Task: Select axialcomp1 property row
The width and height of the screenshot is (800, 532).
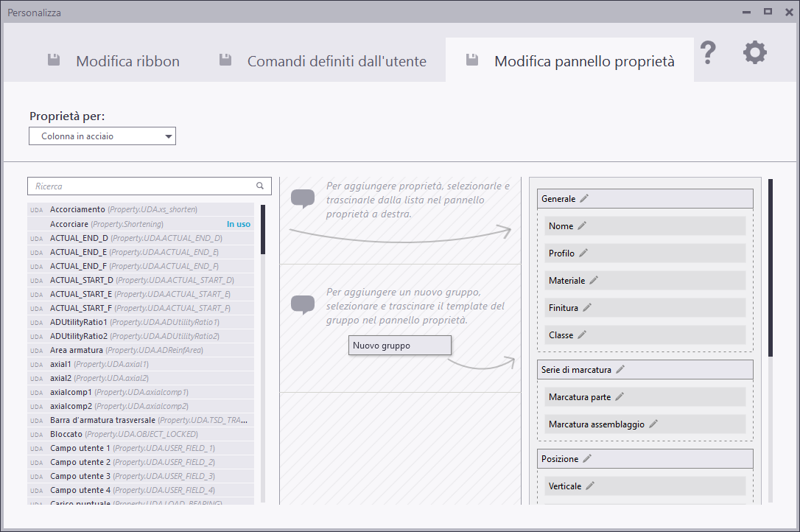Action: tap(140, 392)
